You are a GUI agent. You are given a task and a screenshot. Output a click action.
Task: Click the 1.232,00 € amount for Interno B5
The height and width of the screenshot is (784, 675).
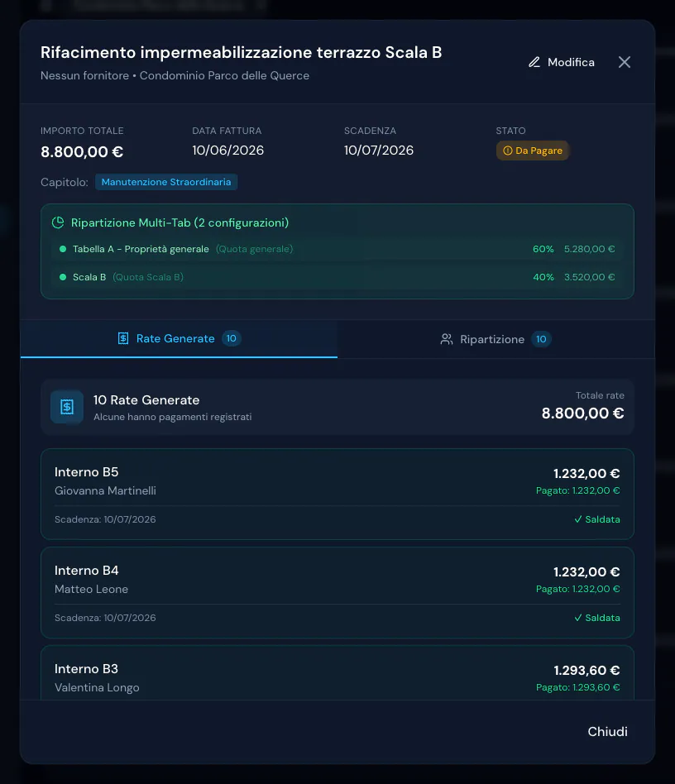[586, 474]
